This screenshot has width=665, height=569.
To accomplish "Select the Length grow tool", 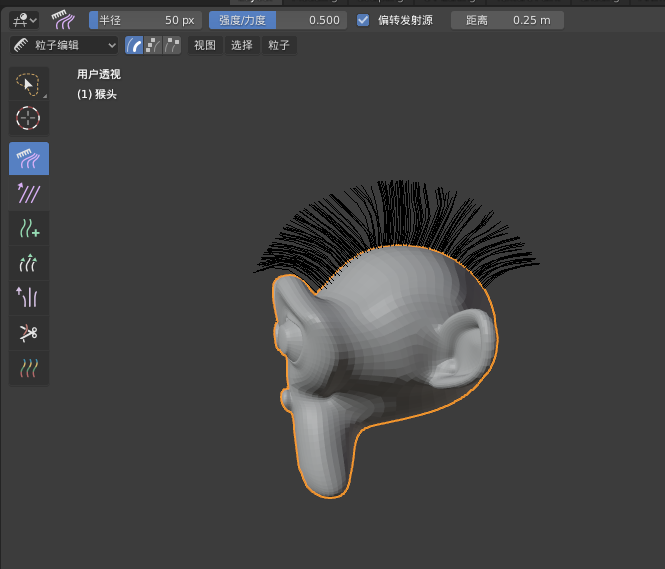I will (x=29, y=263).
